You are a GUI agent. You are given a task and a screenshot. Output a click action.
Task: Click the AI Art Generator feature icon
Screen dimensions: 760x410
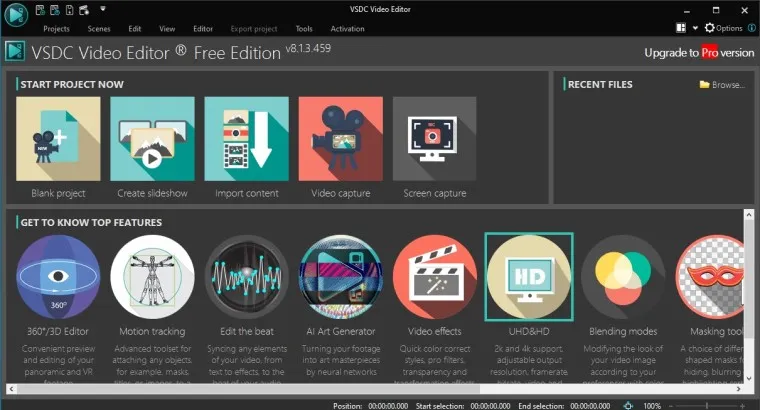coord(341,277)
